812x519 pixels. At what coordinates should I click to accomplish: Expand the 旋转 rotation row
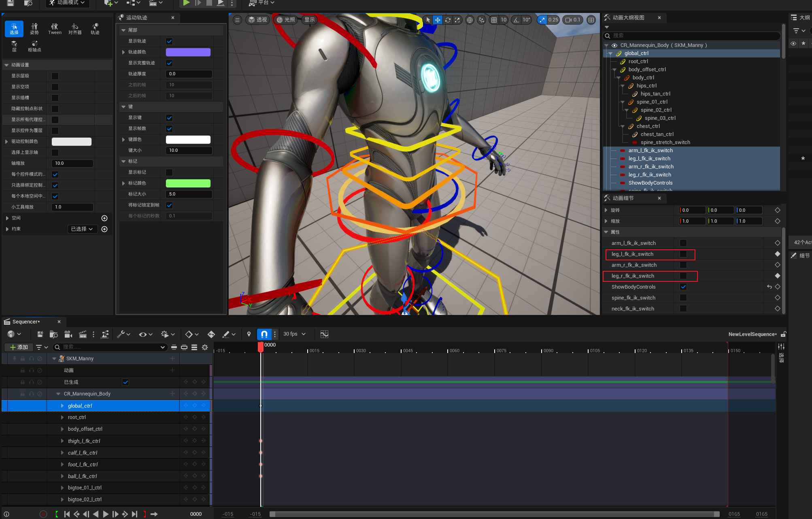click(x=606, y=210)
